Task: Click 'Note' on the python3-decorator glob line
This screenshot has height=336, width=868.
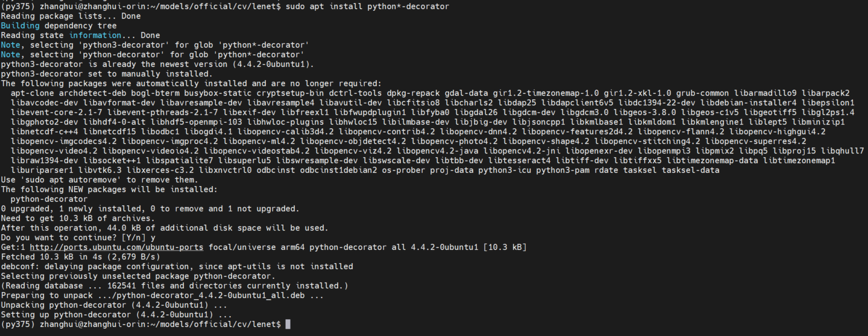Action: pos(10,45)
